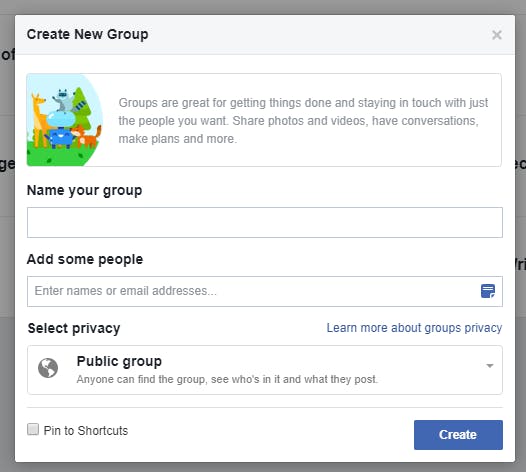
Task: Click the Name your group label
Action: tap(85, 190)
